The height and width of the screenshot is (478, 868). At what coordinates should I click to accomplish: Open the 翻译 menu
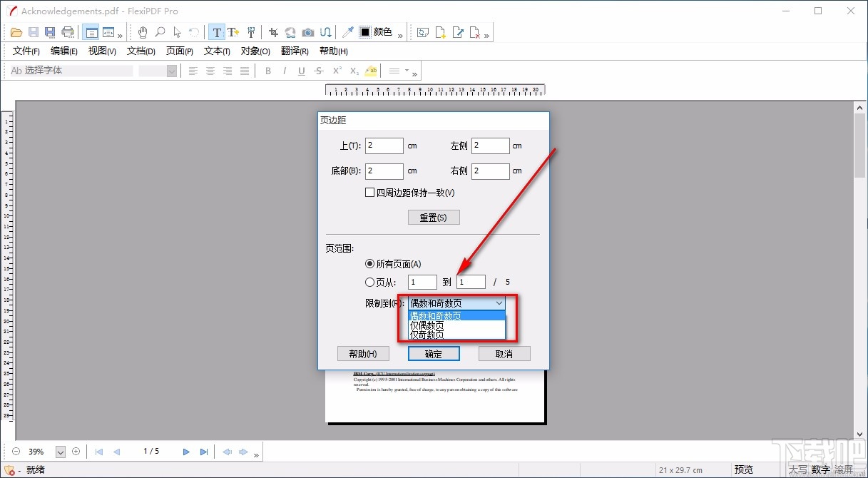[293, 51]
